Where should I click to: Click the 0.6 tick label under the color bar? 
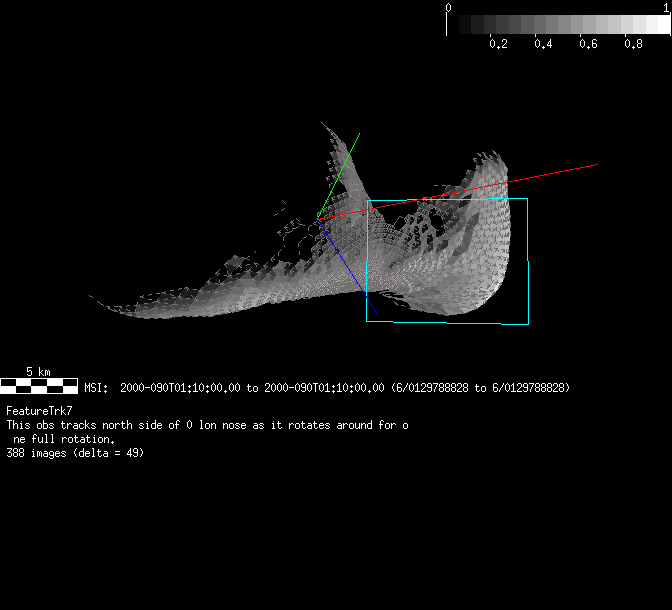pos(588,44)
